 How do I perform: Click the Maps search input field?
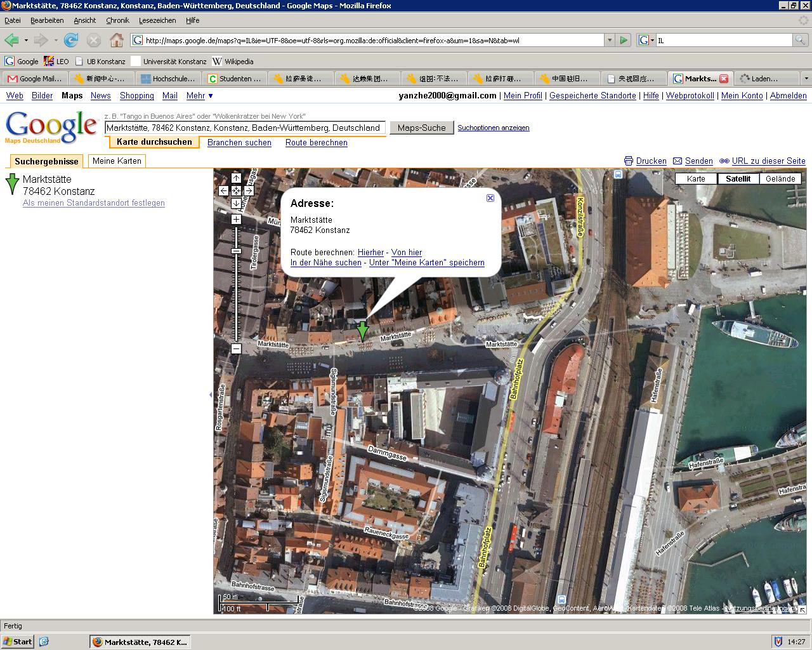[245, 128]
